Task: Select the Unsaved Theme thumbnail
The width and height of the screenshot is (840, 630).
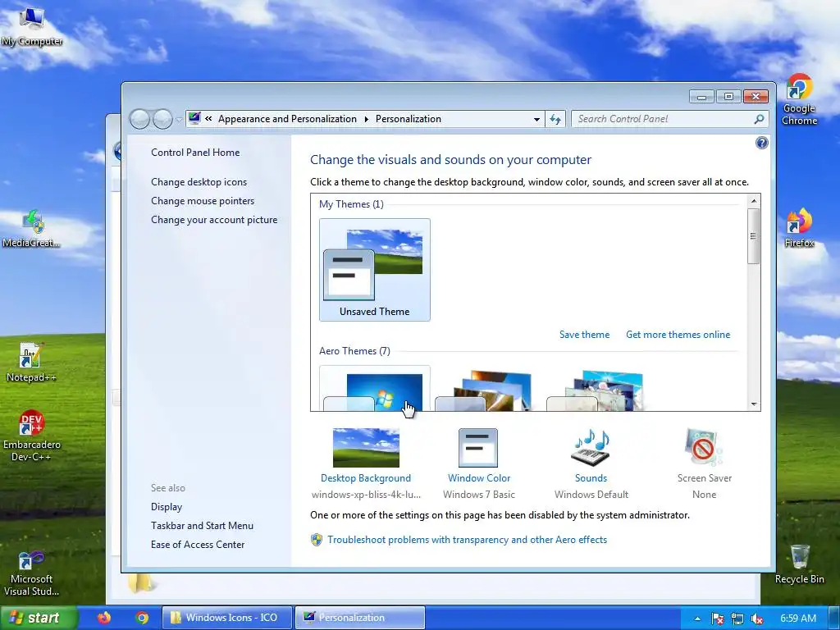Action: (374, 269)
